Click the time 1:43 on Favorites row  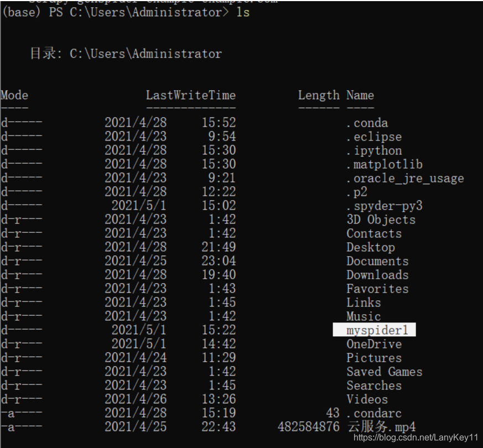pyautogui.click(x=222, y=289)
